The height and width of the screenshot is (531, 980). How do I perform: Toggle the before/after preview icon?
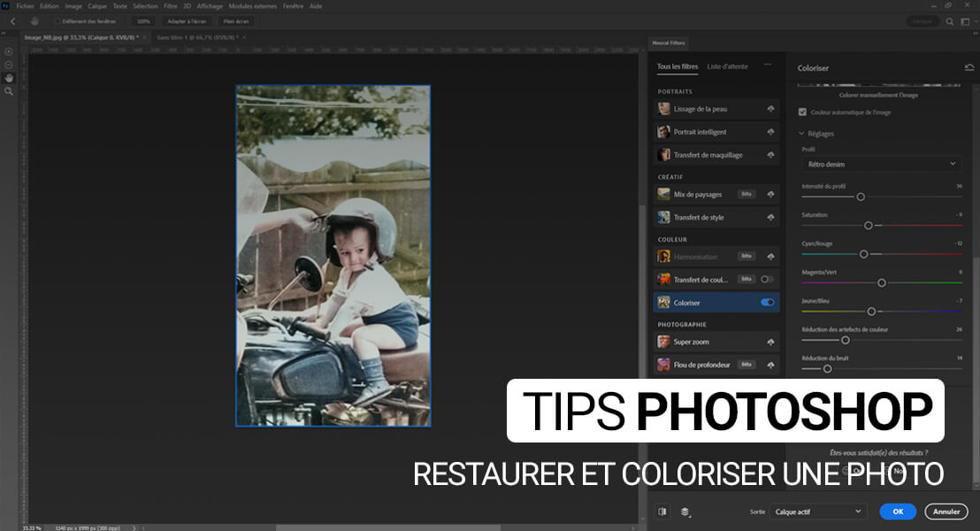662,512
